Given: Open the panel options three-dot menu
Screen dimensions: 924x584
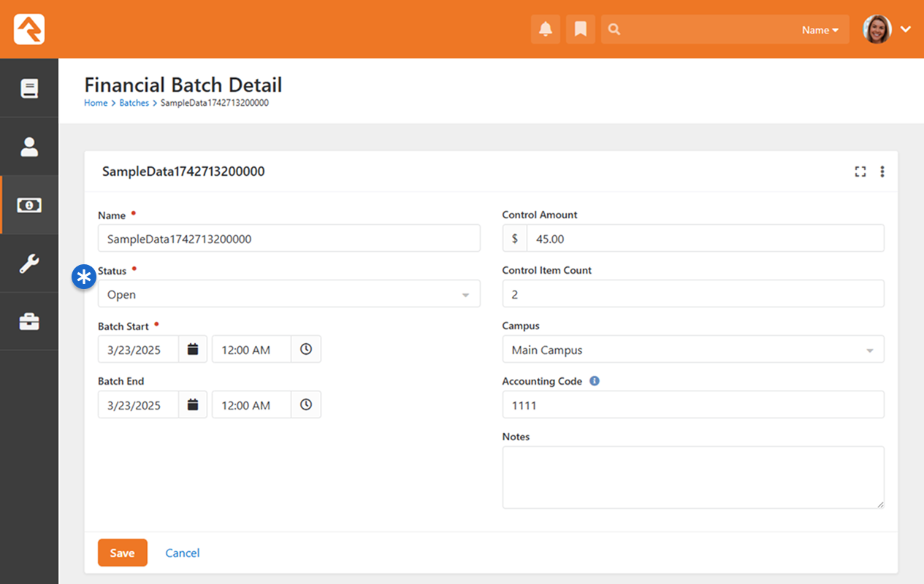Looking at the screenshot, I should [882, 172].
